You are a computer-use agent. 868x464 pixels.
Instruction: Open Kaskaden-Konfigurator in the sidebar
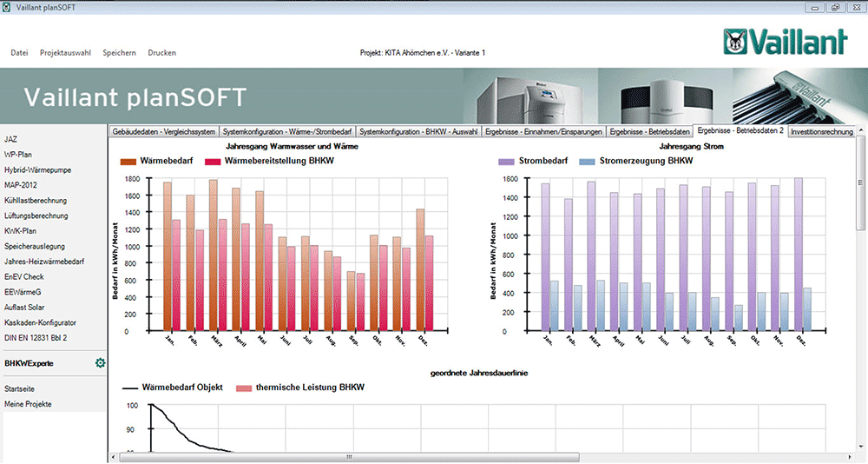41,322
